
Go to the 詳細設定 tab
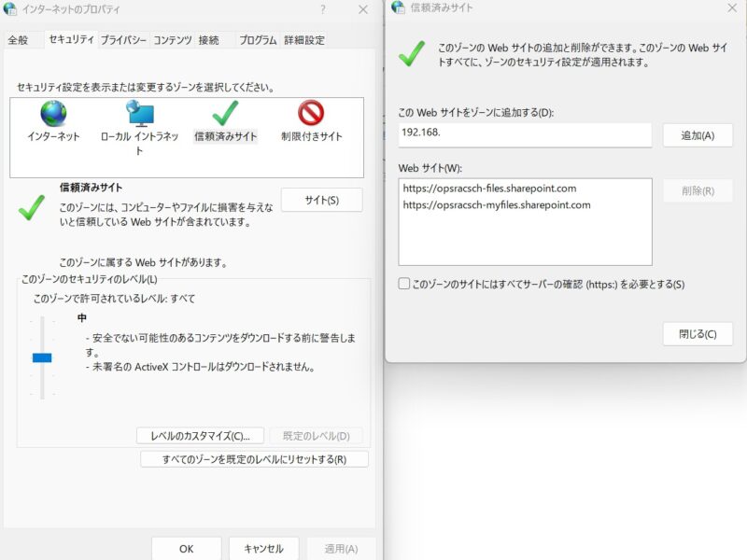pyautogui.click(x=304, y=40)
